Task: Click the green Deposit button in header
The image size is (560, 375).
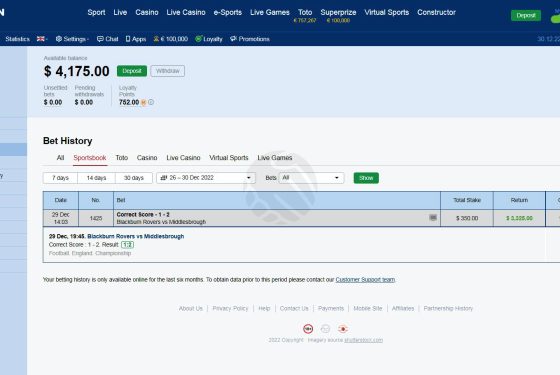Action: click(x=526, y=15)
